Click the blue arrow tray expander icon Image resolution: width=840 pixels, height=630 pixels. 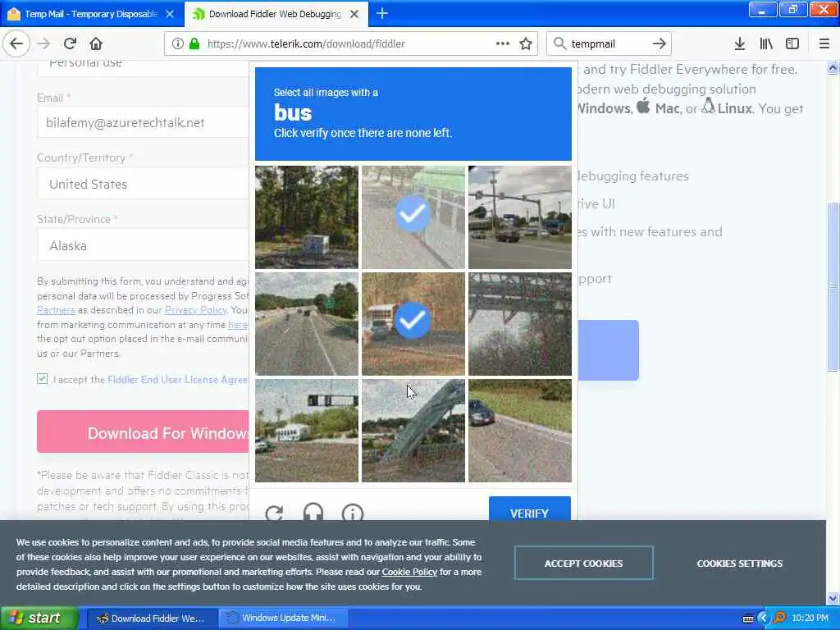pyautogui.click(x=764, y=619)
